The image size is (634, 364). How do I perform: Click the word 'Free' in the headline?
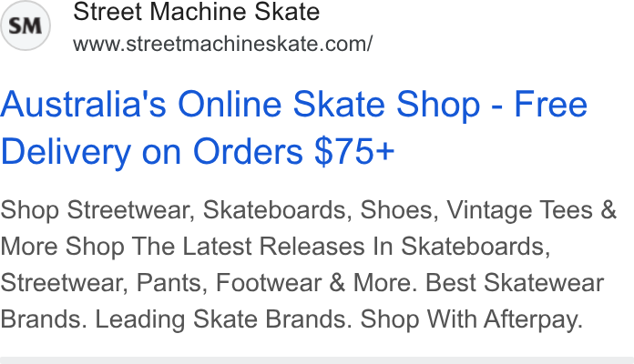[550, 105]
